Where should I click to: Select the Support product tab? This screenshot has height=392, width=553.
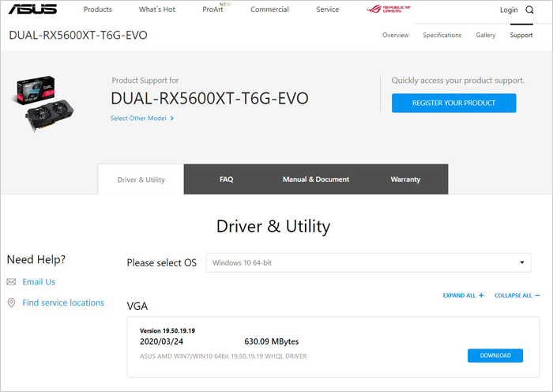521,35
